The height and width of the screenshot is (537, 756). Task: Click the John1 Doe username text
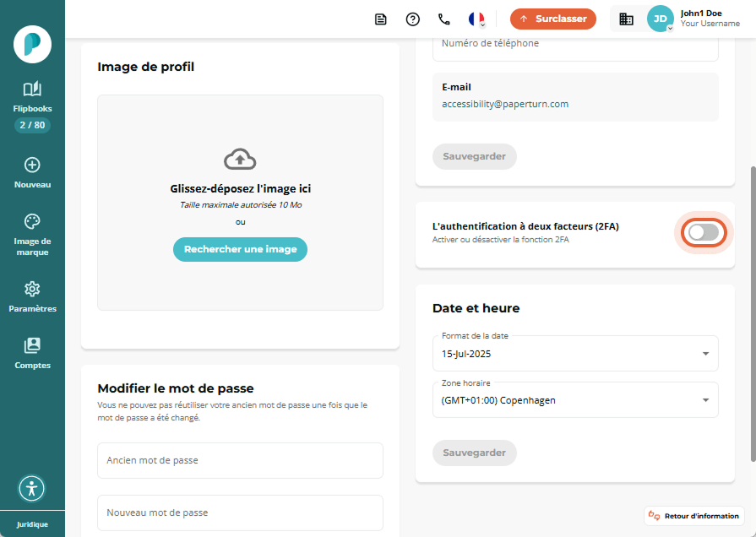(701, 14)
